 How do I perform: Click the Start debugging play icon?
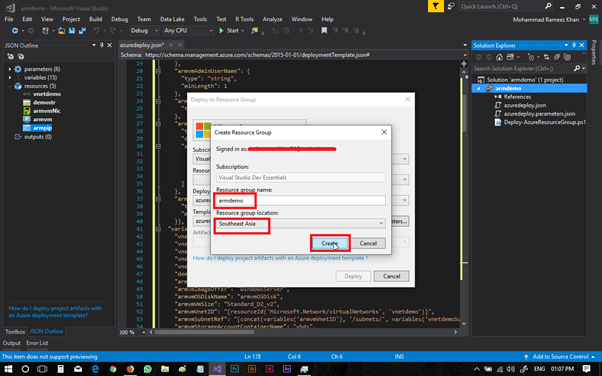(221, 31)
